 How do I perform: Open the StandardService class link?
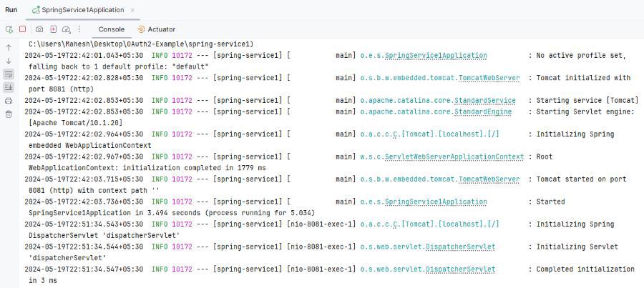click(484, 101)
